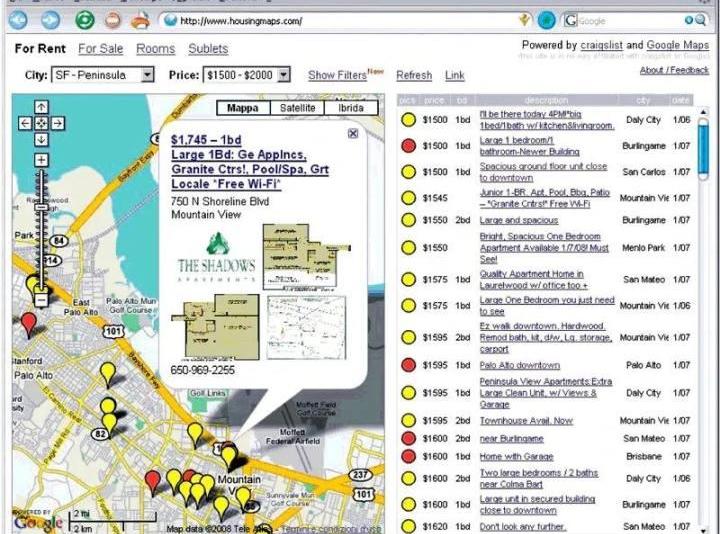Open the About / Feedback link

click(x=674, y=70)
